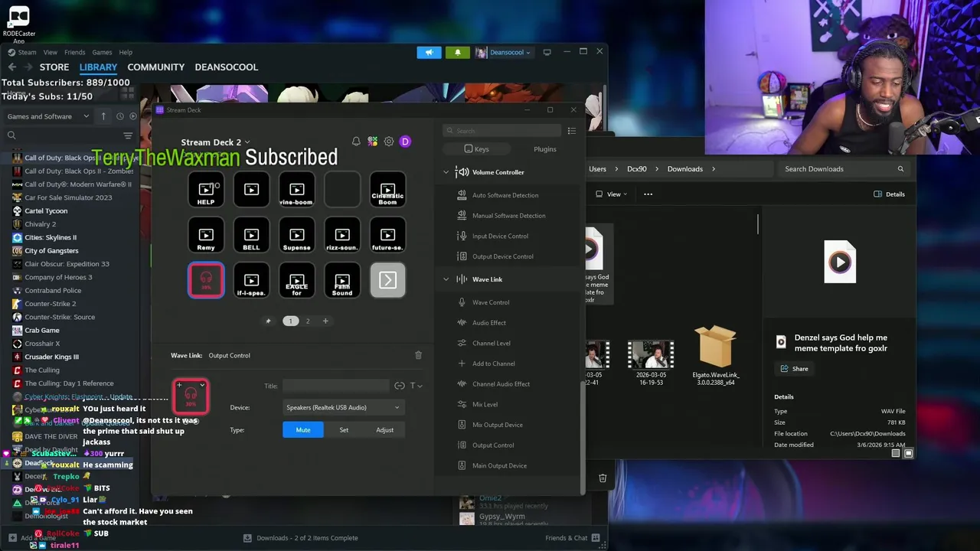
Task: Toggle the actions list view icon
Action: [x=571, y=131]
